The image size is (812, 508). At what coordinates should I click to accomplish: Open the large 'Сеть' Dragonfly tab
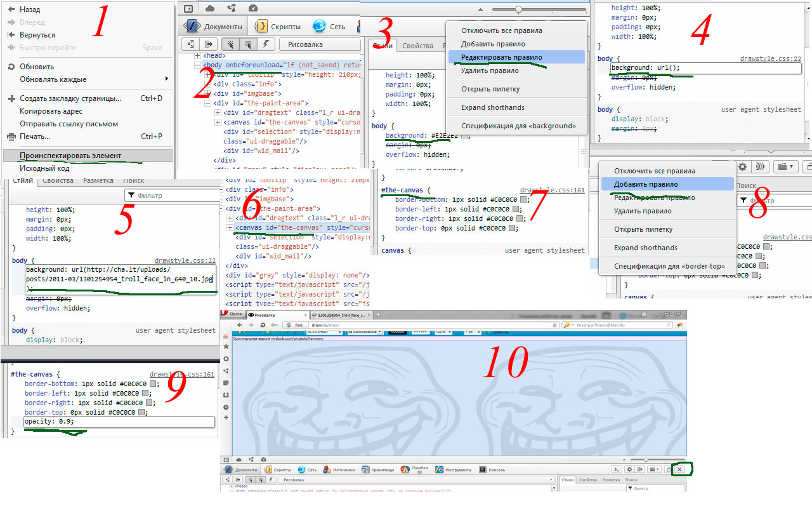pos(329,27)
